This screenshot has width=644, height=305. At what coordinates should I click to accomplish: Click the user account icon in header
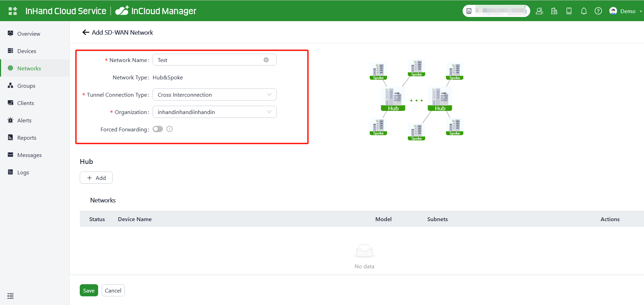click(539, 11)
